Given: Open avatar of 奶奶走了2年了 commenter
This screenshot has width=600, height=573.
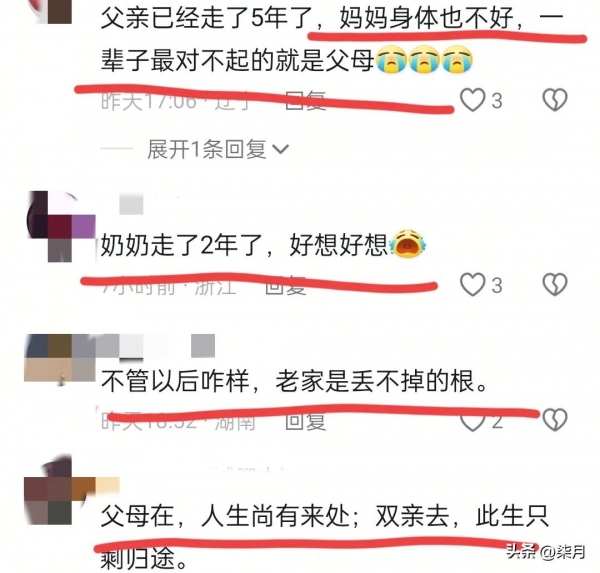Looking at the screenshot, I should click(60, 226).
